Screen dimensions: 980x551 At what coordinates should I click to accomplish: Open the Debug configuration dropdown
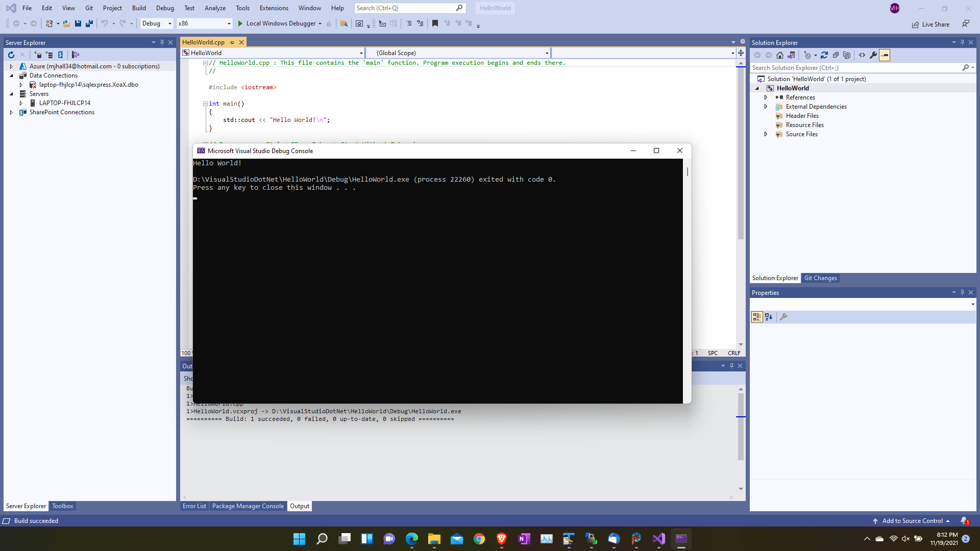(156, 23)
